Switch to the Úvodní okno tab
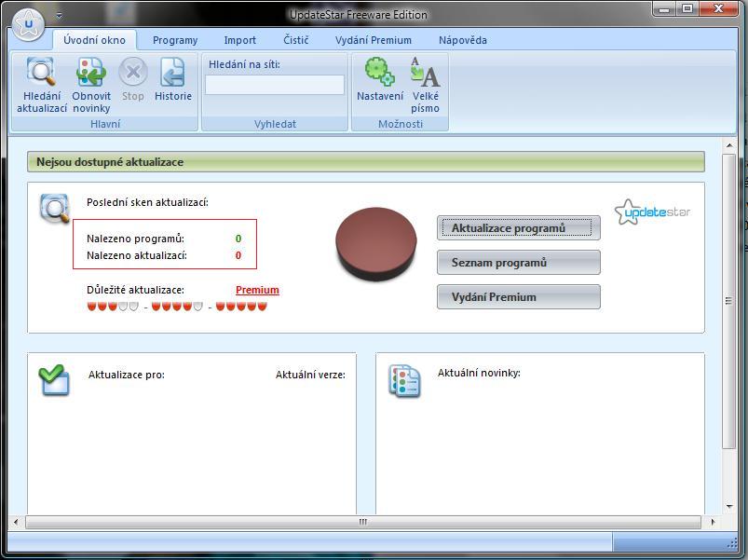Viewport: 748px width, 560px height. pyautogui.click(x=94, y=40)
